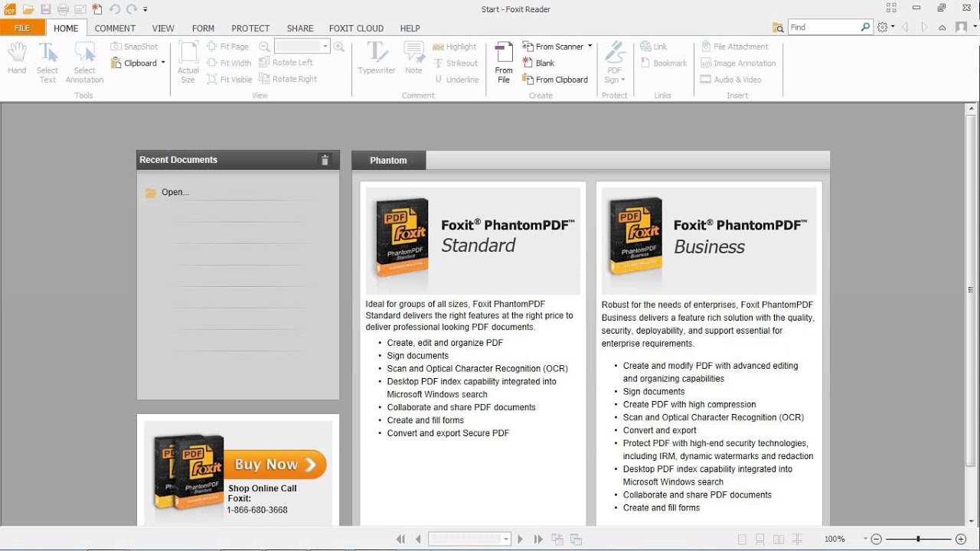Click Audio & Video in Insert group
This screenshot has height=551, width=980.
click(x=730, y=79)
